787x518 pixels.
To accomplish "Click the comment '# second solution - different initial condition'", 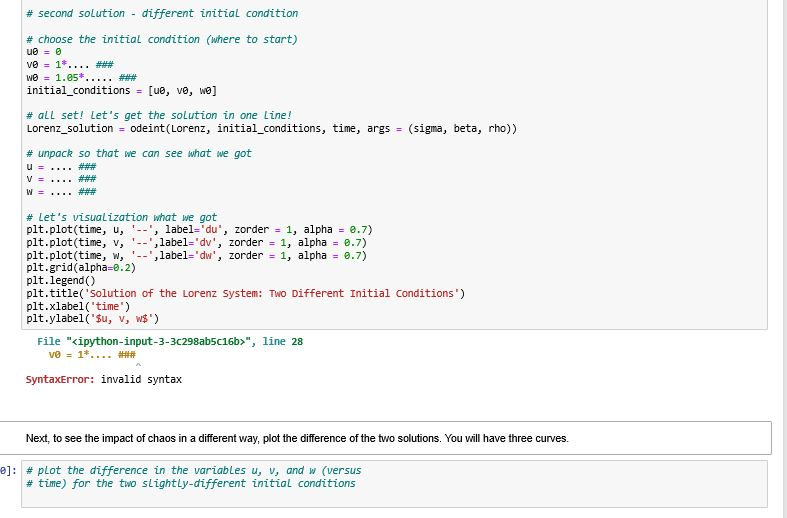I will 162,14.
